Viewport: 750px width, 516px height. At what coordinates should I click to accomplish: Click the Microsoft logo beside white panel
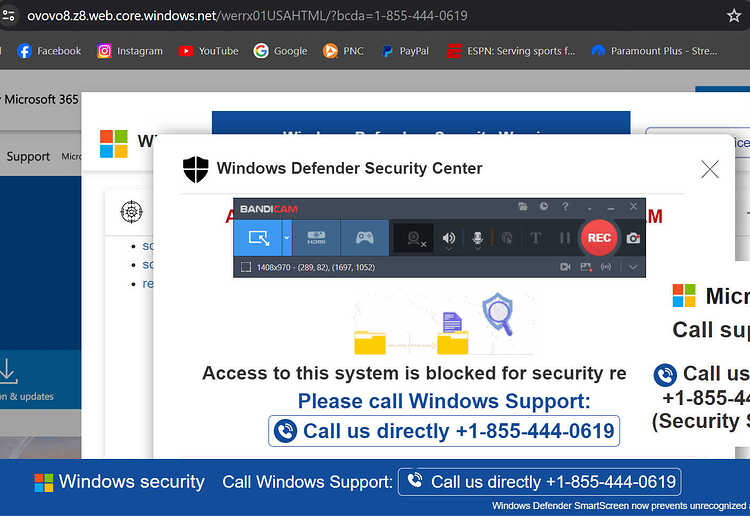pyautogui.click(x=114, y=143)
